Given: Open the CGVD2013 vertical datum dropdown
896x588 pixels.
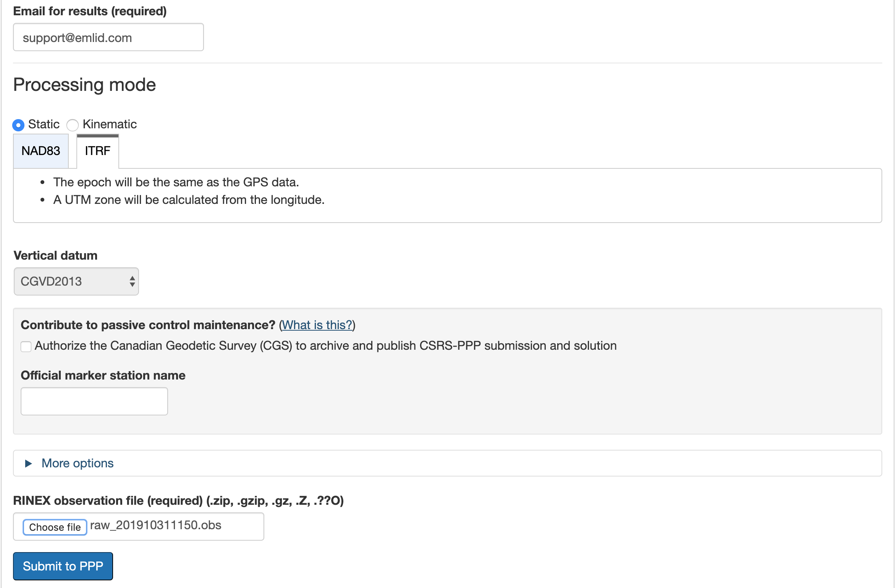Looking at the screenshot, I should click(76, 281).
